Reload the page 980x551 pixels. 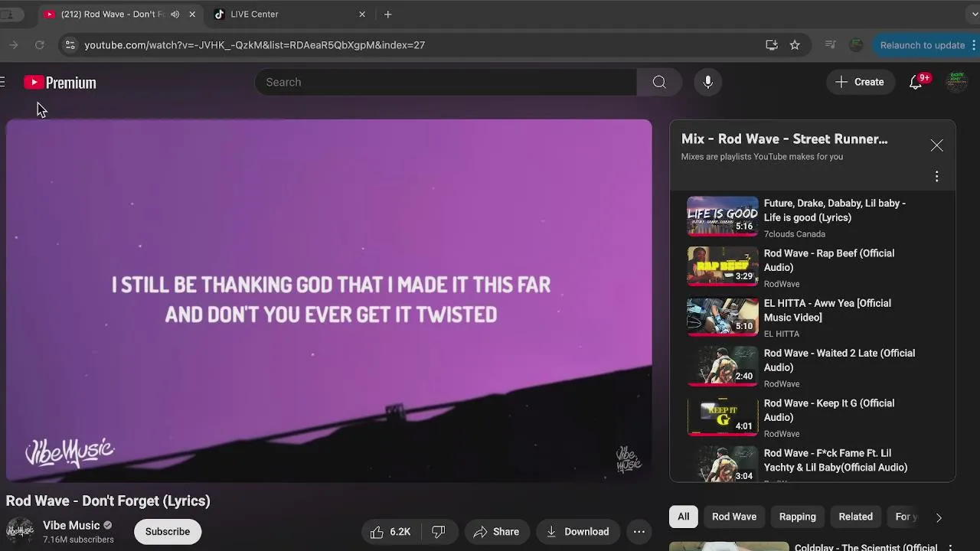40,45
